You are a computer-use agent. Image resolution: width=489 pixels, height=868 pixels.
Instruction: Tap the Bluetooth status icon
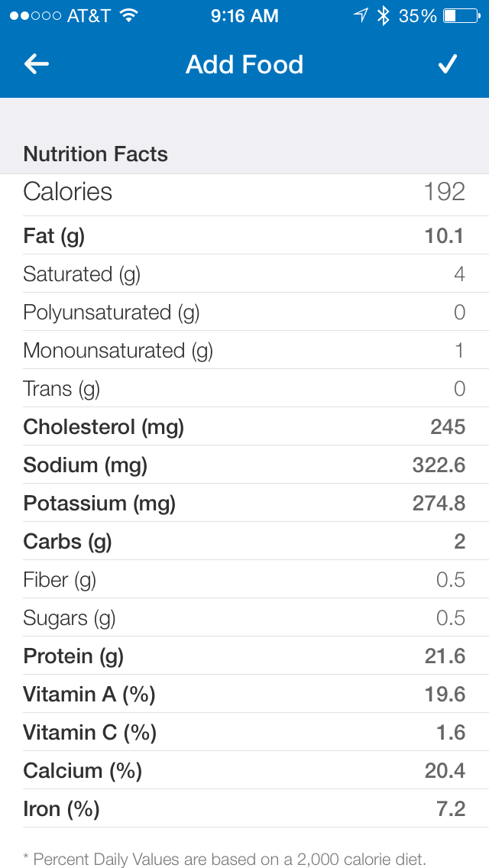click(x=384, y=16)
